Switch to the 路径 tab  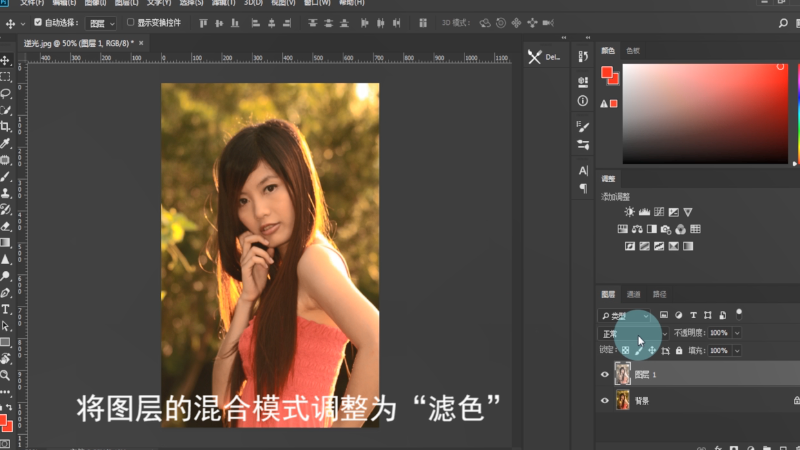click(x=659, y=294)
